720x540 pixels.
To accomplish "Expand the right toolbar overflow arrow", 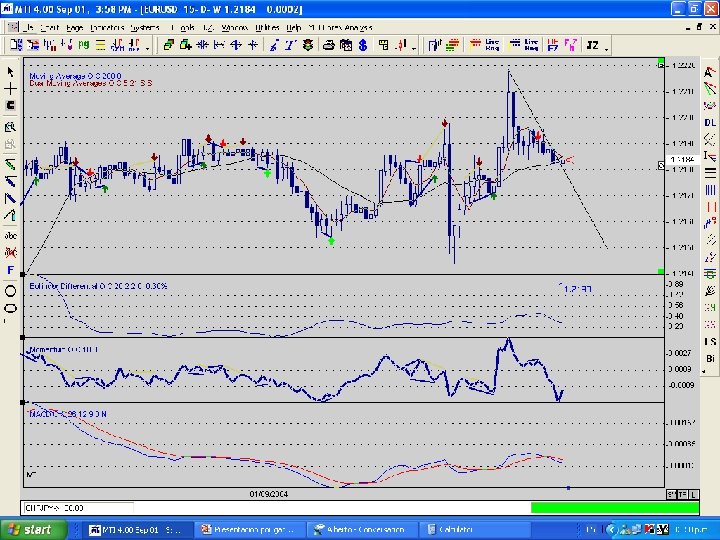I will pos(704,371).
